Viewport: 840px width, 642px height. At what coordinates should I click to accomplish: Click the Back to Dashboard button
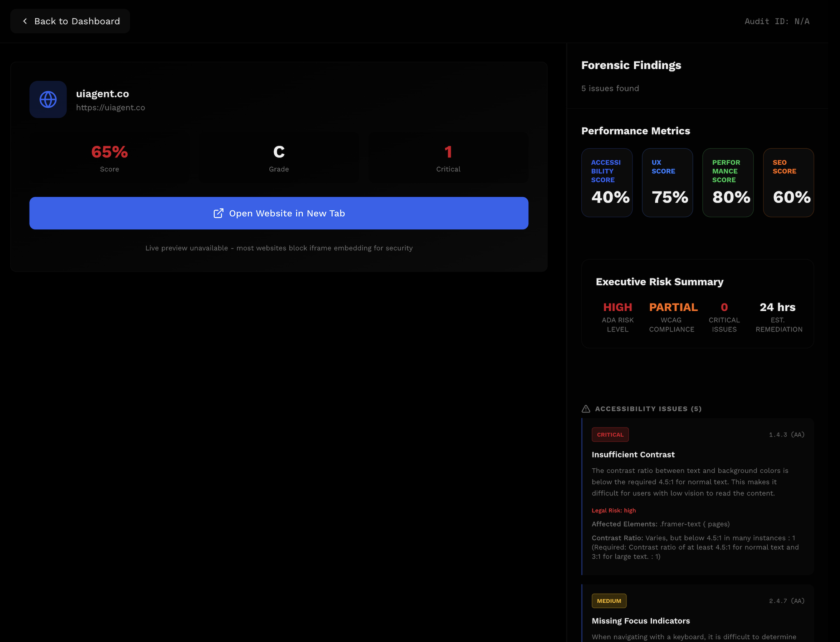70,21
